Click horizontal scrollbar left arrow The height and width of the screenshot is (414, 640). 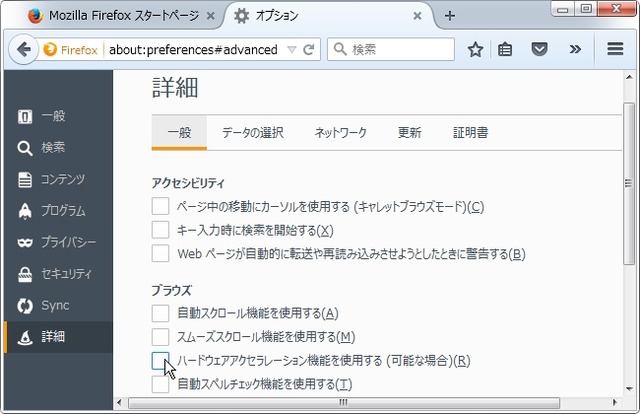tap(119, 403)
